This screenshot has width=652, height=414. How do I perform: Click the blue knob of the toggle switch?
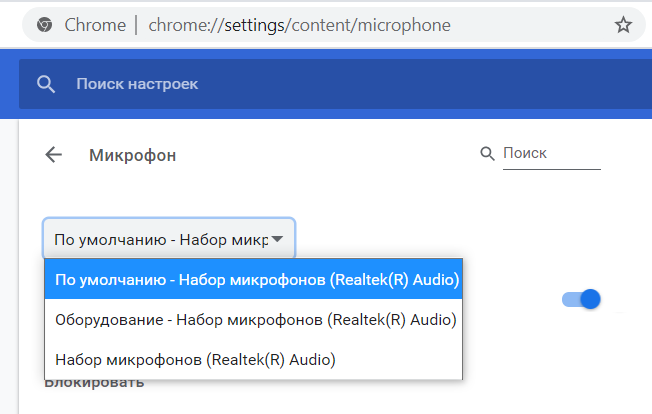pos(590,299)
